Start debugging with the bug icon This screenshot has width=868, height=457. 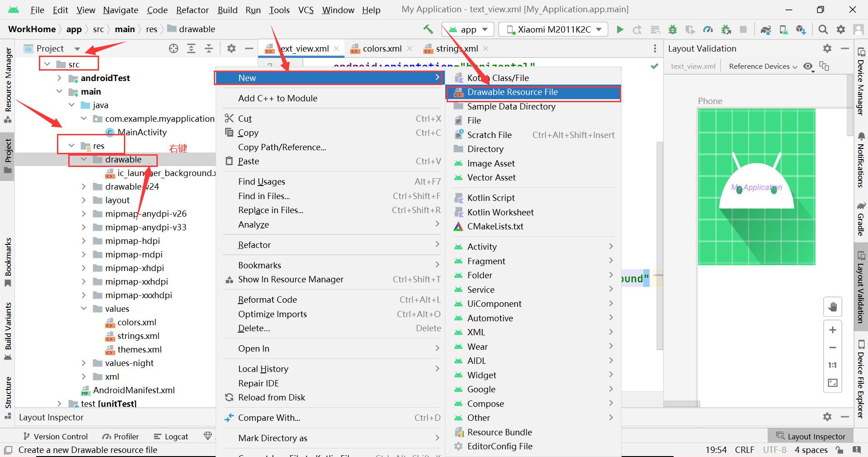pos(673,29)
